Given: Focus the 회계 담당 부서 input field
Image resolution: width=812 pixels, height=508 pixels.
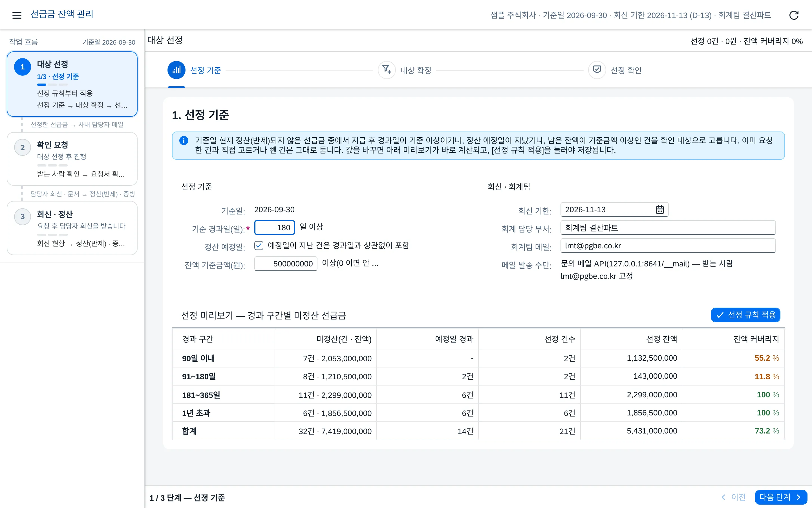Looking at the screenshot, I should pyautogui.click(x=668, y=227).
